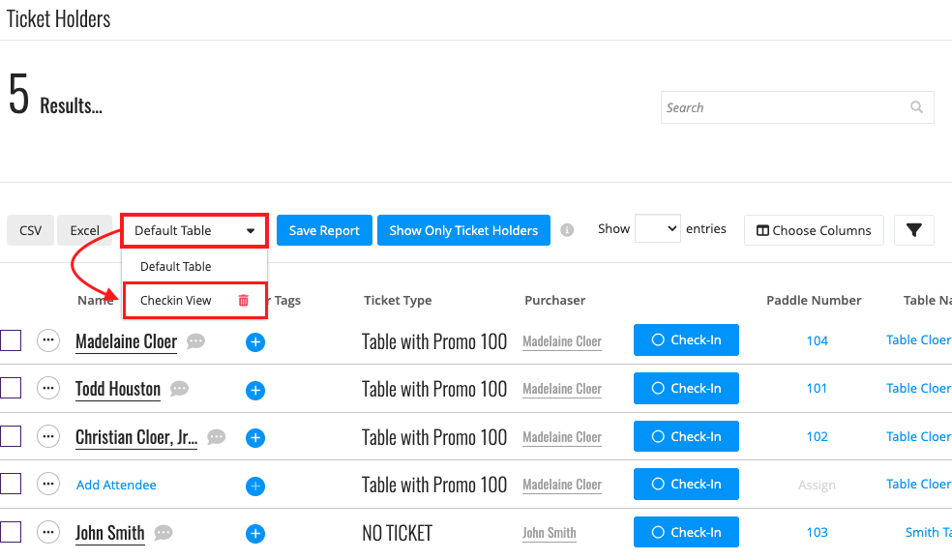Click the search magnifier icon

(917, 107)
